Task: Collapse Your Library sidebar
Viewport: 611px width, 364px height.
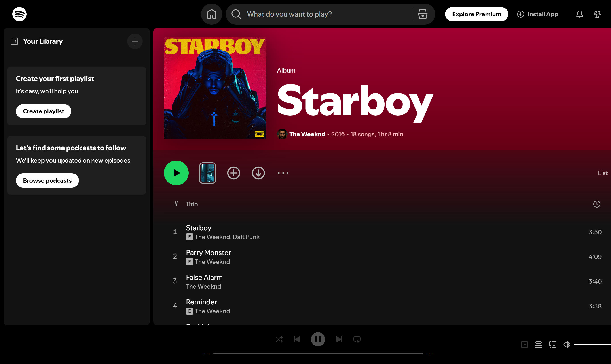Action: pyautogui.click(x=14, y=41)
